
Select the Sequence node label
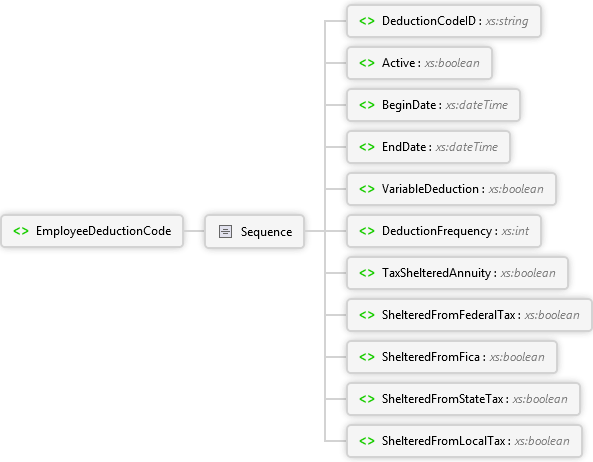click(266, 232)
